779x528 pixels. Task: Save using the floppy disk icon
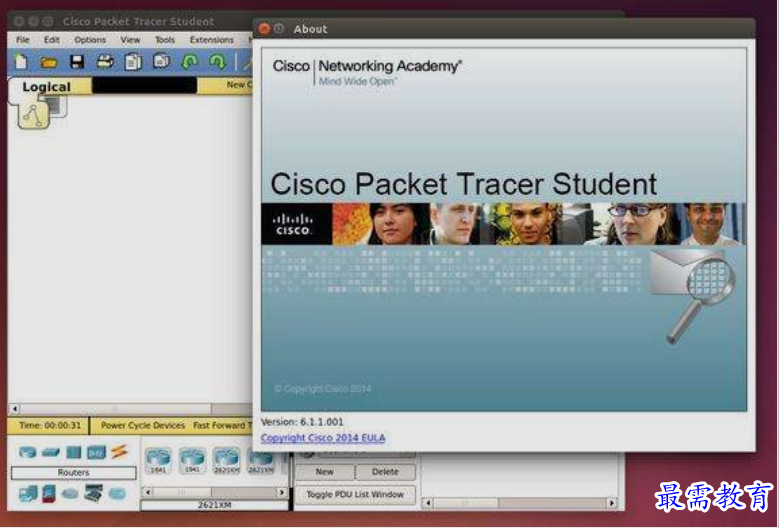77,62
